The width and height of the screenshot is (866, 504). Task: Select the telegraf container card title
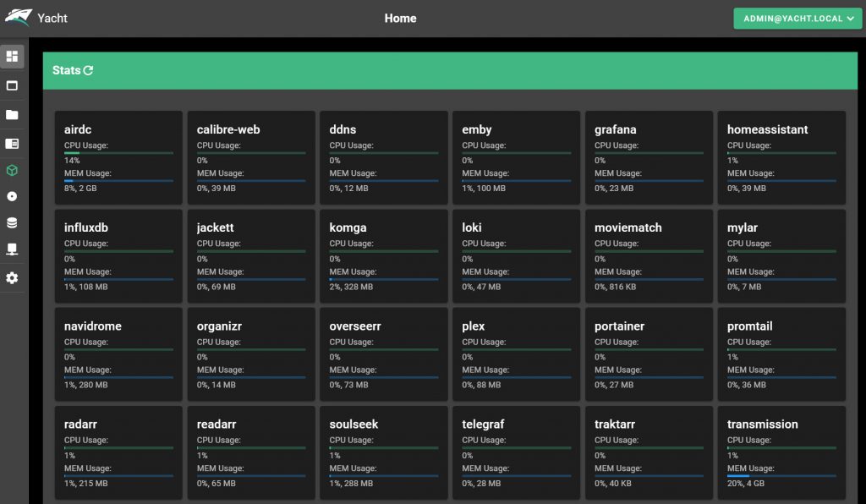click(483, 424)
